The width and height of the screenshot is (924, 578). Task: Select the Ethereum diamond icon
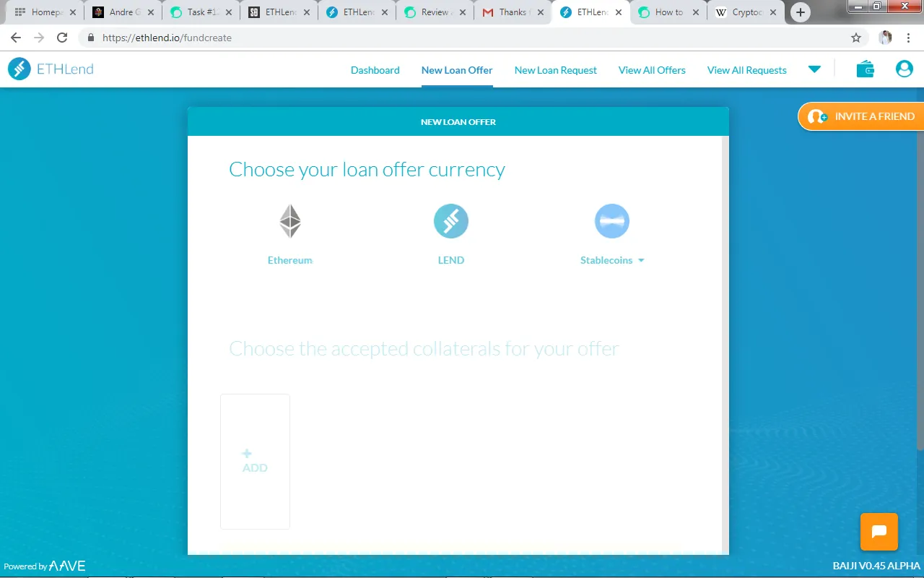pyautogui.click(x=290, y=221)
